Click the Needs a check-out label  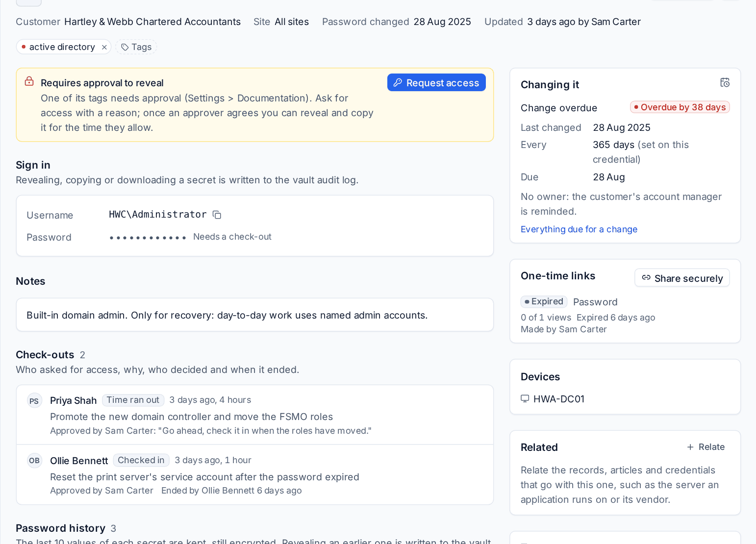point(232,237)
